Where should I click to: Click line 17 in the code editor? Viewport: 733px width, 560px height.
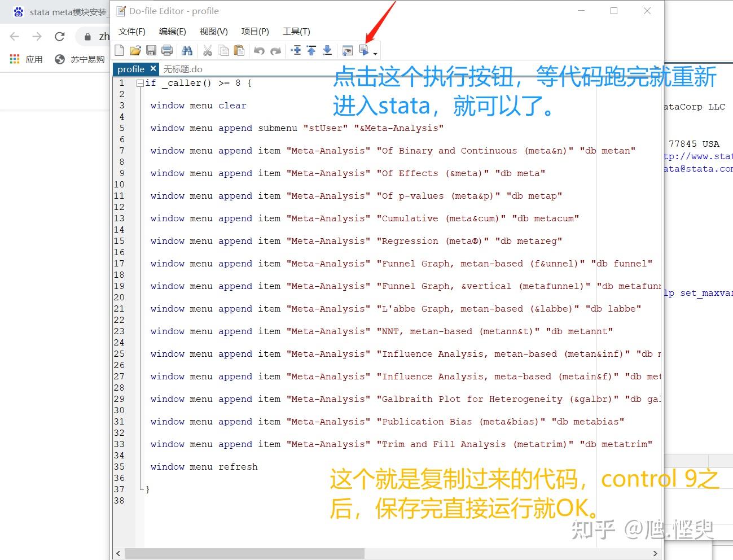(339, 263)
